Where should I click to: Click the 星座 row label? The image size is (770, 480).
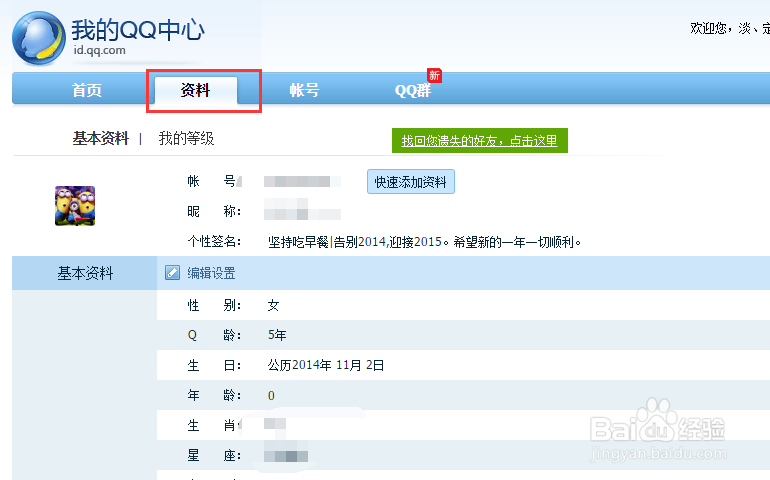(214, 455)
